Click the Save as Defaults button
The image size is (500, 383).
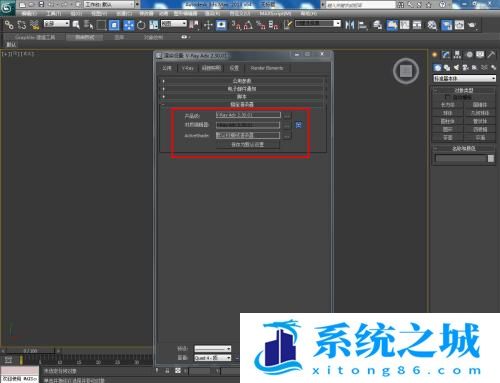click(248, 144)
